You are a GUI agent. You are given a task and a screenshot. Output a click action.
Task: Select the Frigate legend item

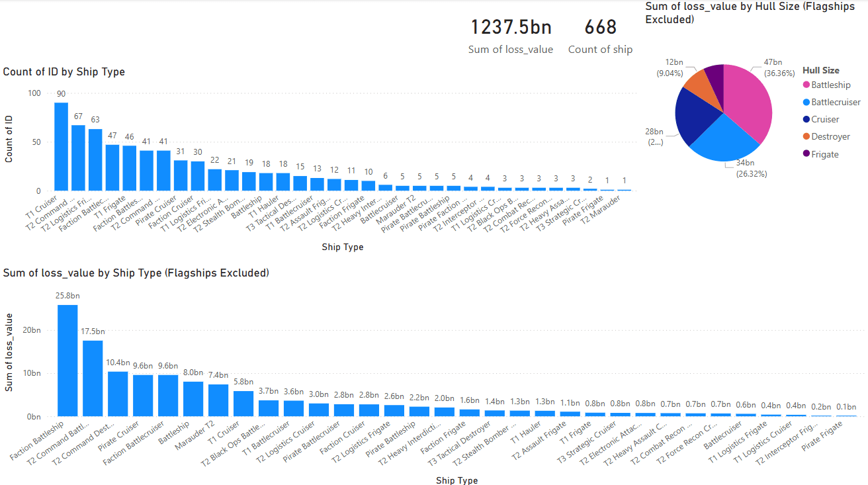(824, 154)
